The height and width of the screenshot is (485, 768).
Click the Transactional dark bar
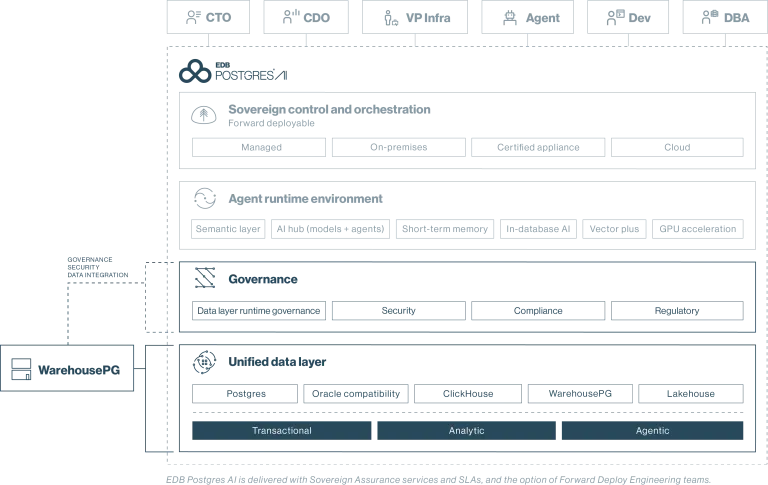(x=282, y=430)
